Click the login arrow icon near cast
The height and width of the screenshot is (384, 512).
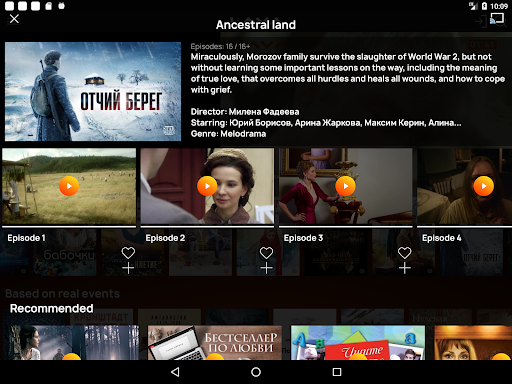tap(481, 22)
